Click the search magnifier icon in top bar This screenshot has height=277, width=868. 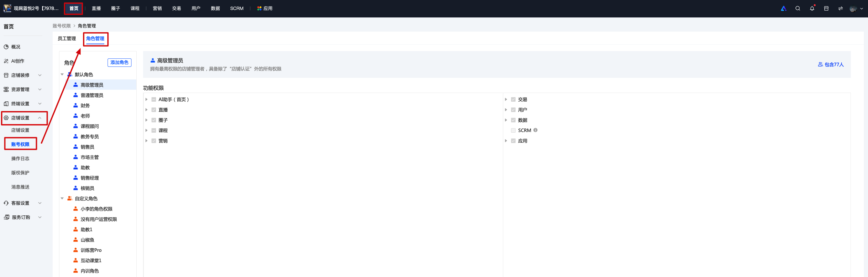click(798, 8)
